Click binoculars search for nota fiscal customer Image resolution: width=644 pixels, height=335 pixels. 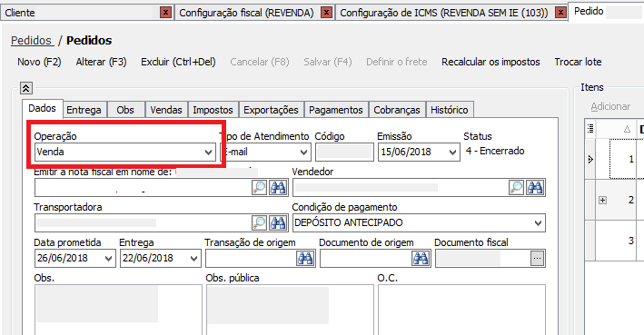(x=278, y=188)
